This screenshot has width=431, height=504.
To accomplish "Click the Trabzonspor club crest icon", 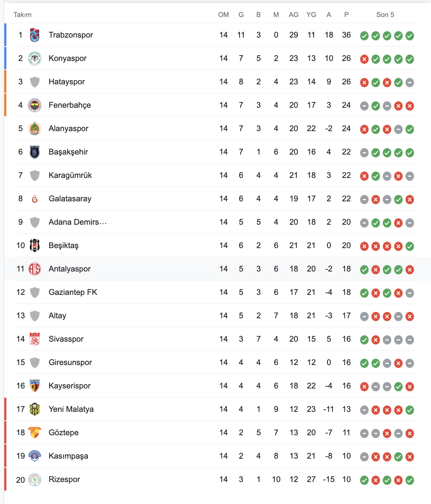I will pos(35,35).
